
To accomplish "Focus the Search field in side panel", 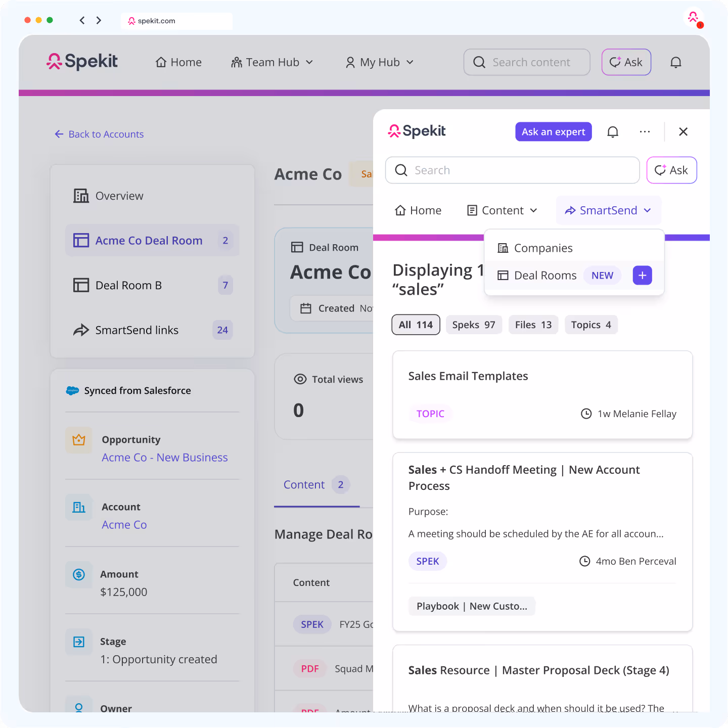I will point(513,170).
